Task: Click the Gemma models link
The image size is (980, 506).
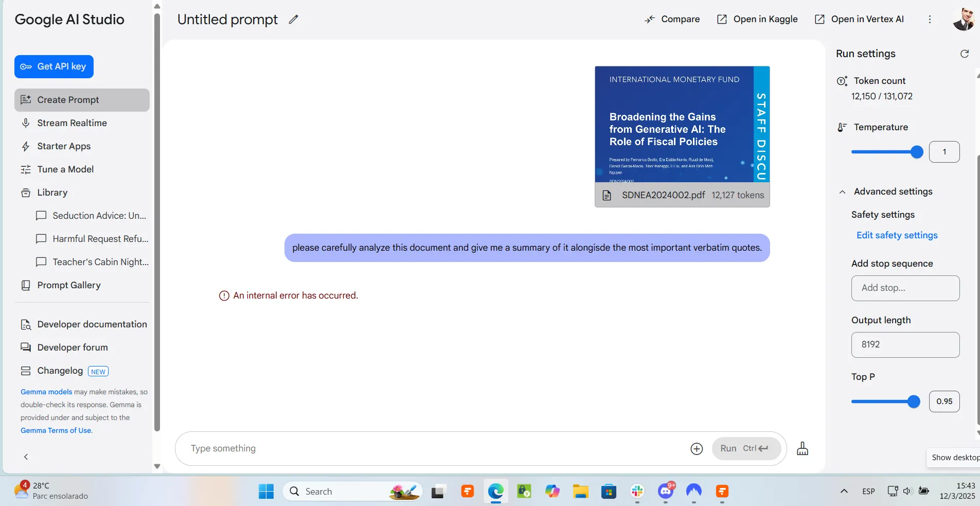Action: (x=46, y=392)
